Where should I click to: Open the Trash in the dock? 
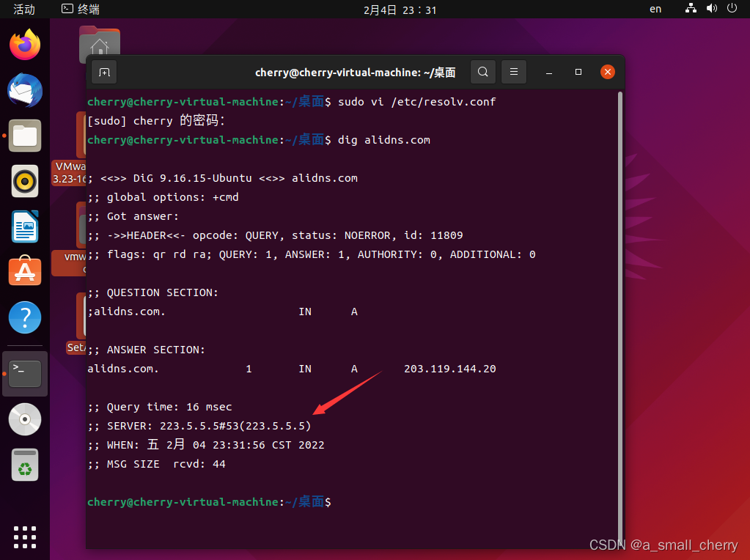click(x=25, y=465)
